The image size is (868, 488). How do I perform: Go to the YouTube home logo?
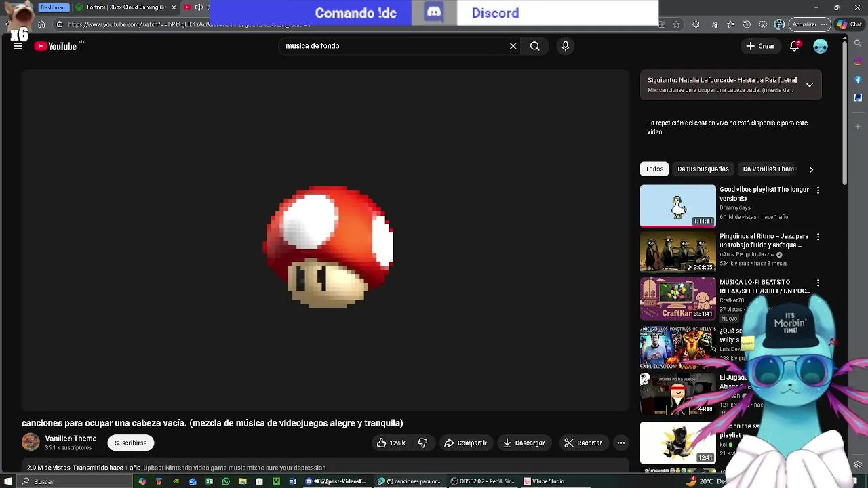pyautogui.click(x=56, y=46)
